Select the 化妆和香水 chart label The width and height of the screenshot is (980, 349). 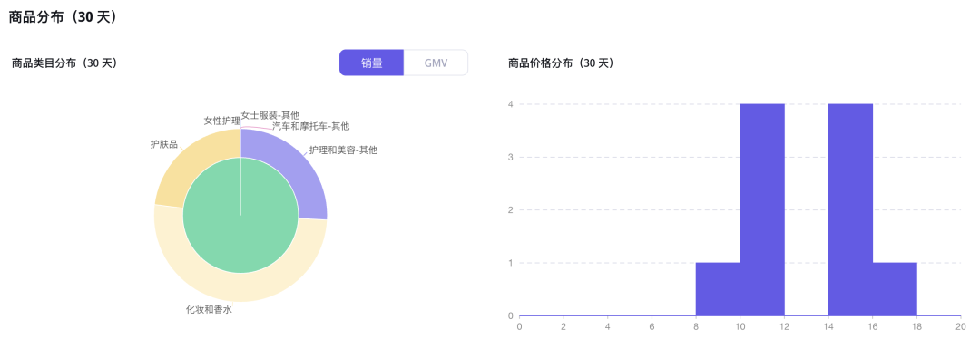click(x=209, y=309)
